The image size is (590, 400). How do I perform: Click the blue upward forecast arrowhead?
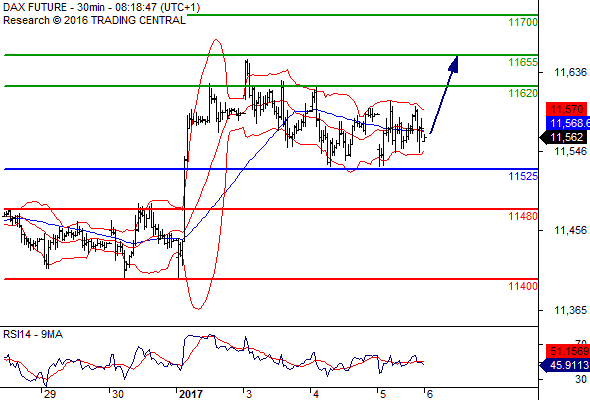454,64
